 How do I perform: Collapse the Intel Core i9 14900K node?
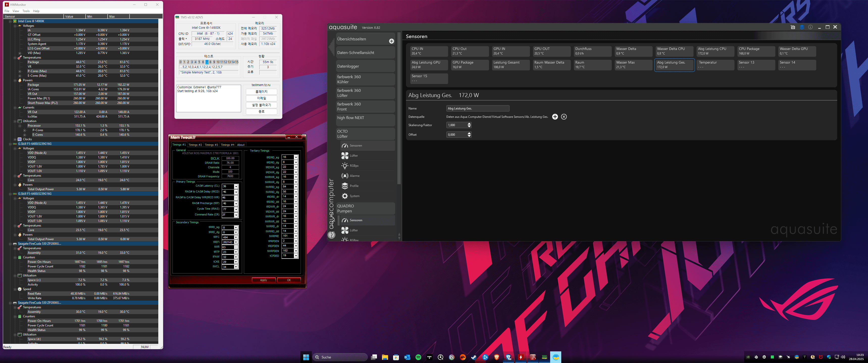tap(10, 21)
